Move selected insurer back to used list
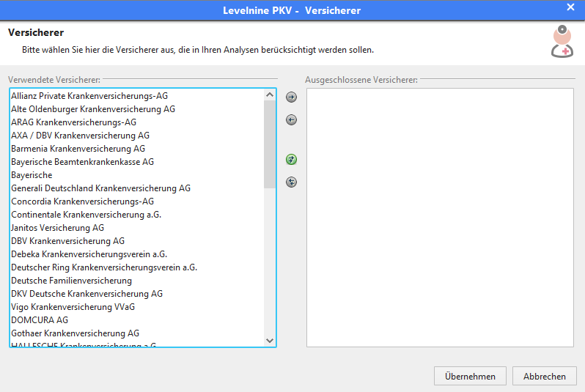The height and width of the screenshot is (392, 585). click(x=291, y=119)
